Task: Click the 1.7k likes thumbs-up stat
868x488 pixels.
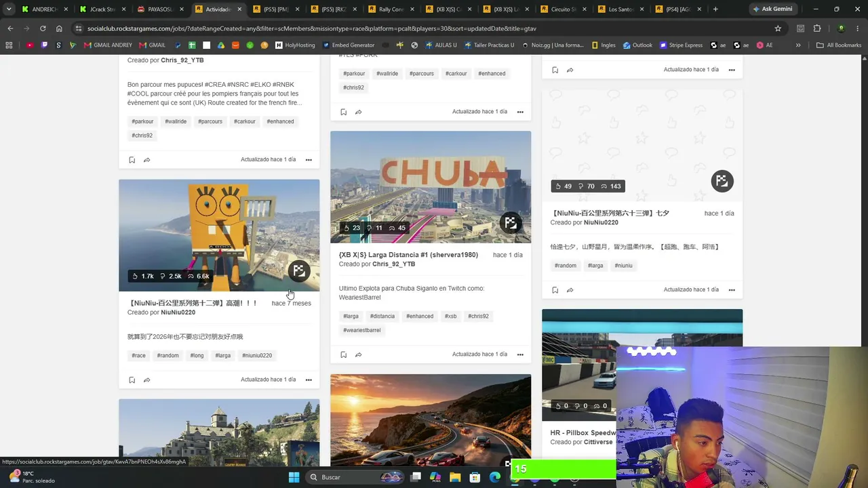Action: pos(143,276)
